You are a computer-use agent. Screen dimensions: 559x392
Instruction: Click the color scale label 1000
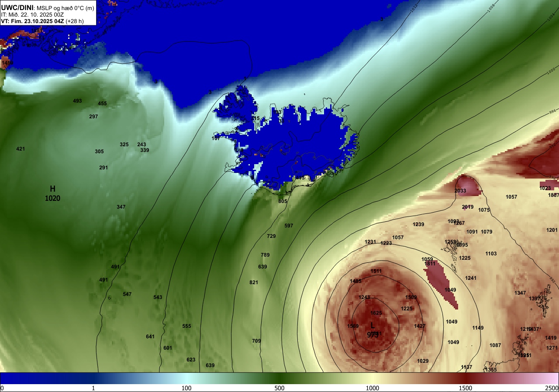(x=372, y=388)
